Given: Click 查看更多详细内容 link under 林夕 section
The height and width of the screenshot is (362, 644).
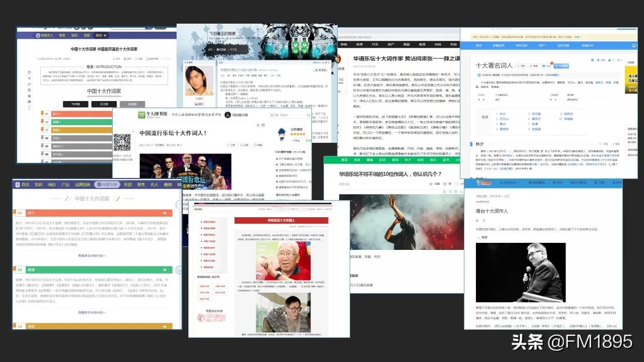Looking at the screenshot, I should [x=92, y=255].
